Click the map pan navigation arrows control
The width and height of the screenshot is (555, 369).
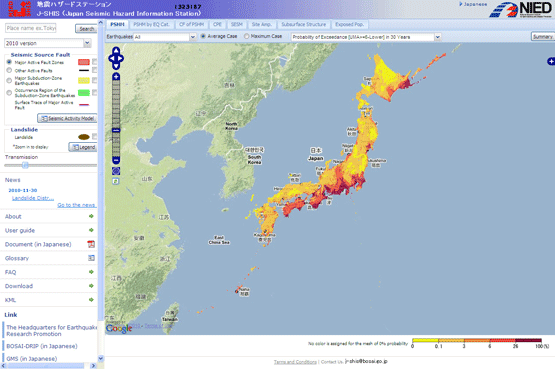[x=116, y=58]
